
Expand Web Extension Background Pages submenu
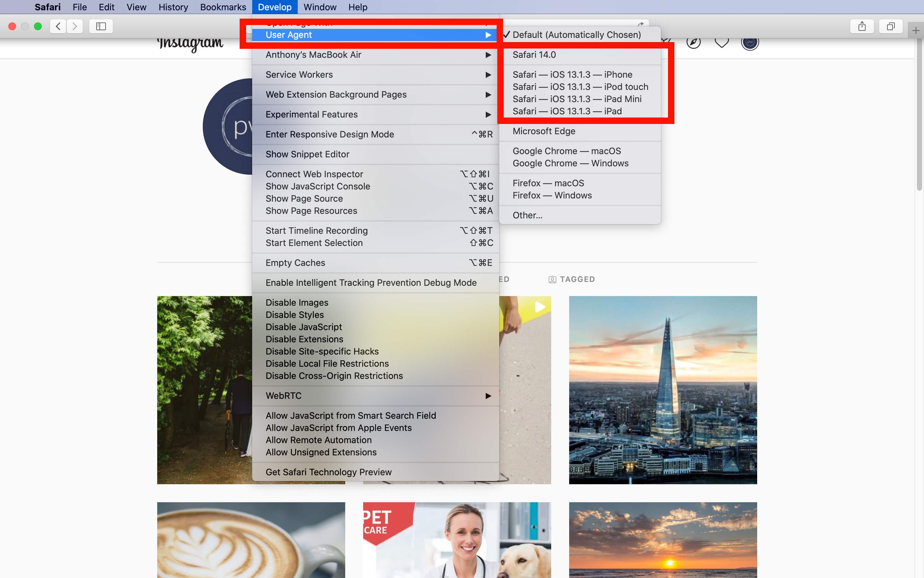tap(375, 94)
